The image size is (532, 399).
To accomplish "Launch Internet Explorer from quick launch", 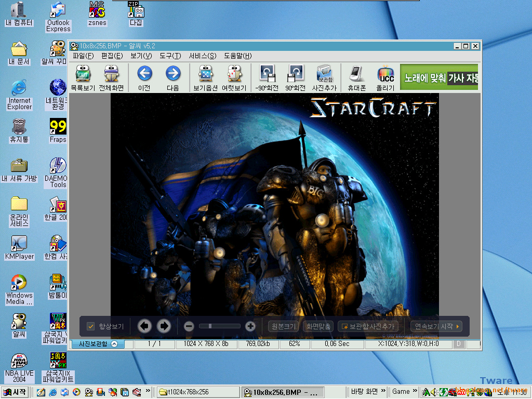I will (53, 392).
